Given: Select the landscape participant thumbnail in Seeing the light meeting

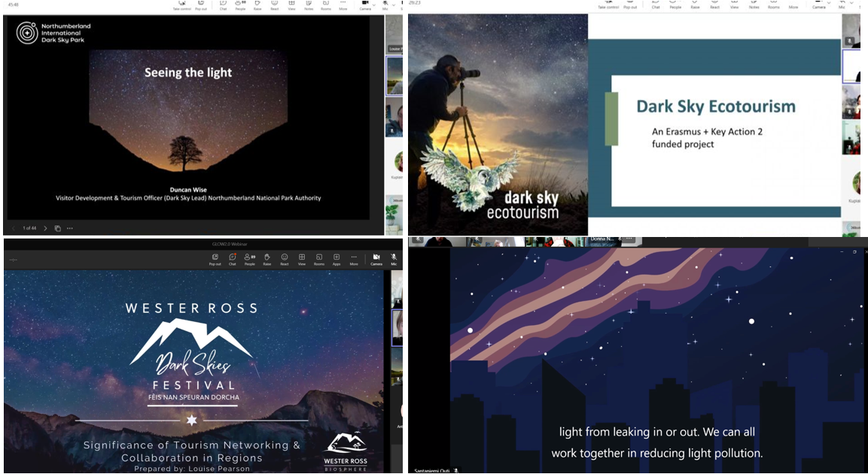Looking at the screenshot, I should point(394,75).
